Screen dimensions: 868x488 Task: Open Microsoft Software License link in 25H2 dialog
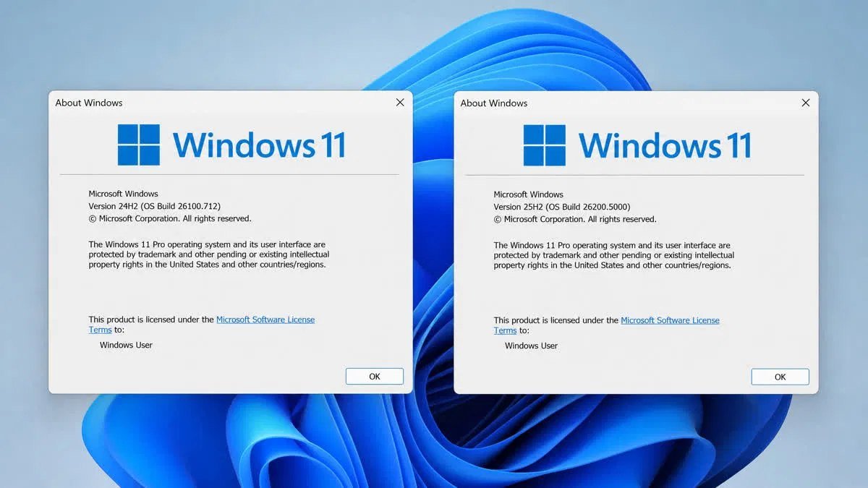click(670, 320)
